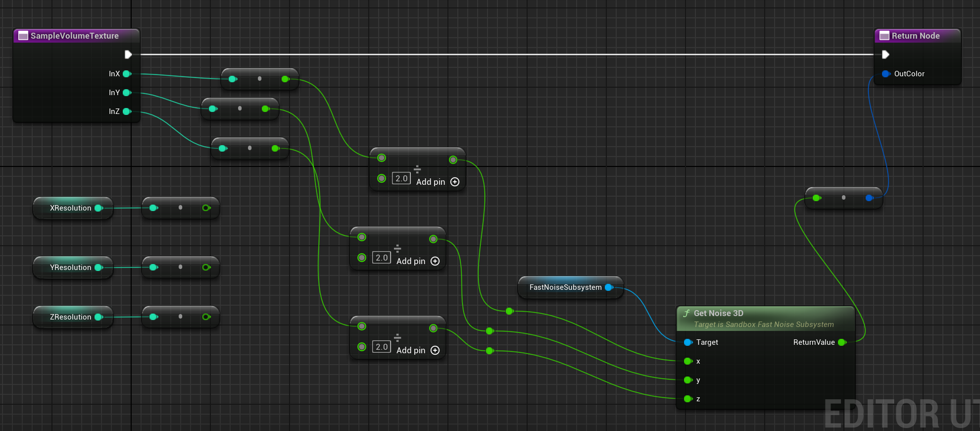This screenshot has width=980, height=431.
Task: Edit the 2.0 divisor on the InZ divide node
Action: coord(382,347)
